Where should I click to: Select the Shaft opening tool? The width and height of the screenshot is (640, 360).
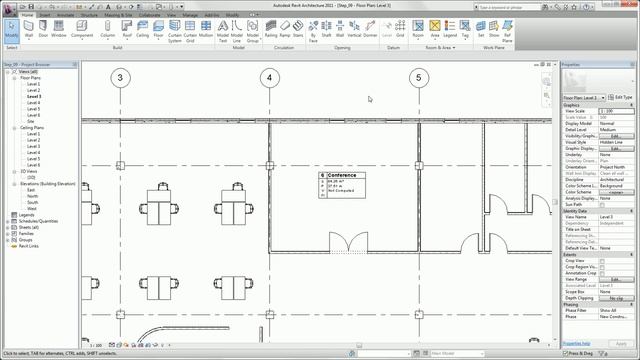(x=327, y=29)
